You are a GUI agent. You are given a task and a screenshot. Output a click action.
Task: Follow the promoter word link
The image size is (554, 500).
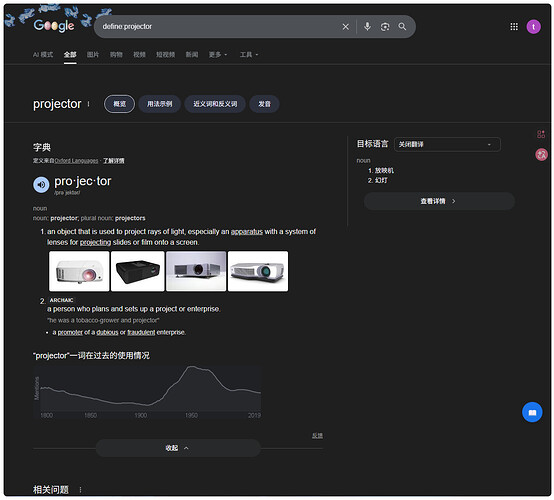(70, 333)
